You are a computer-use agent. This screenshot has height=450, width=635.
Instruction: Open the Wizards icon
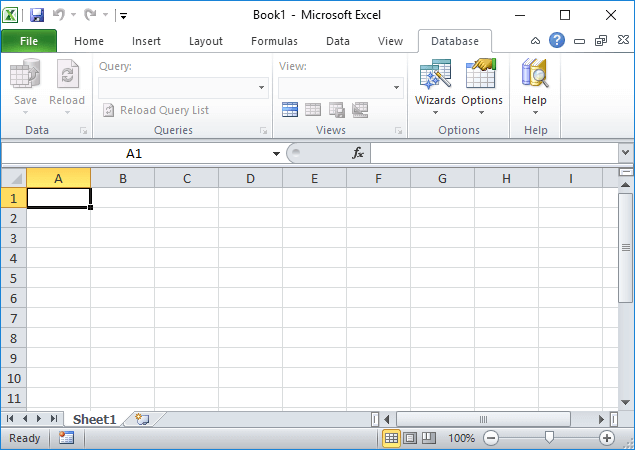tap(435, 74)
